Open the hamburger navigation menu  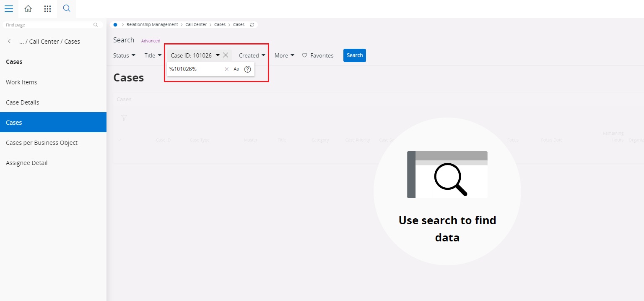8,9
